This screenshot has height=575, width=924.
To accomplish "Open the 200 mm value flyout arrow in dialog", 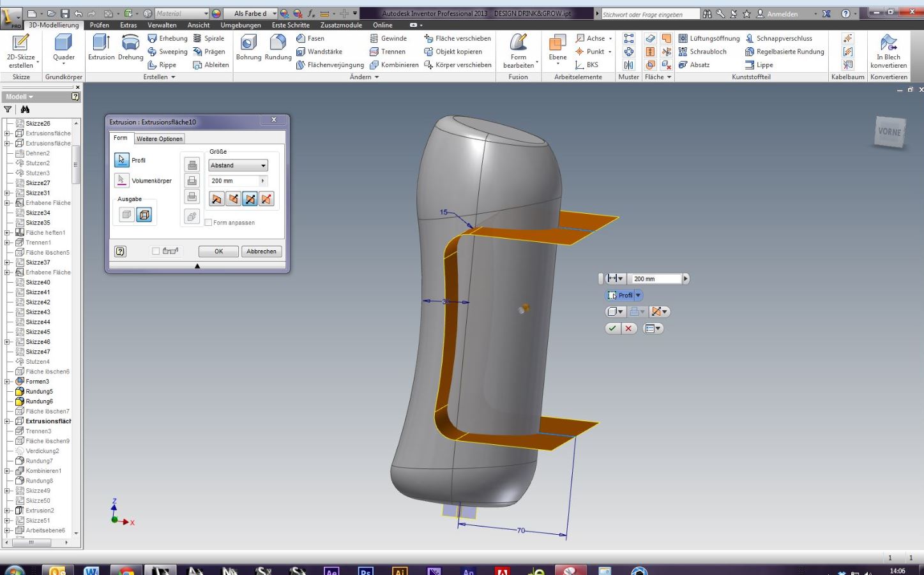I will (262, 181).
